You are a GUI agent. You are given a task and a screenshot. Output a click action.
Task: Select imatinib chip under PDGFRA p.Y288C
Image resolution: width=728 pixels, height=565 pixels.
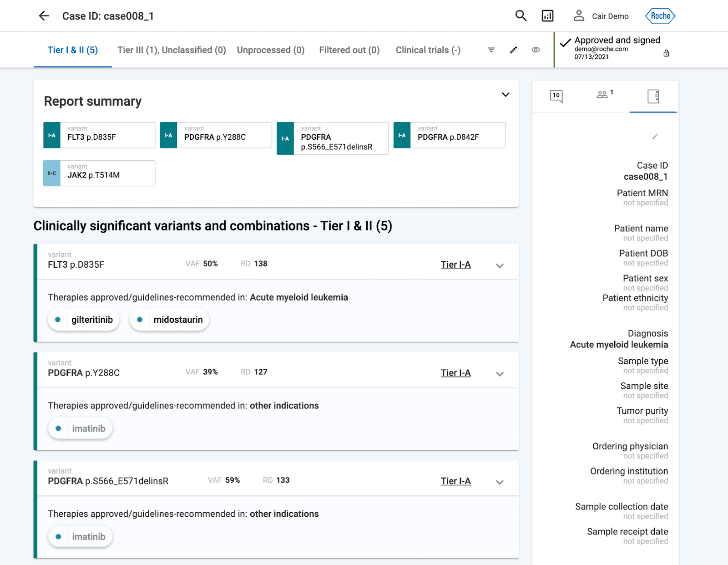point(80,428)
